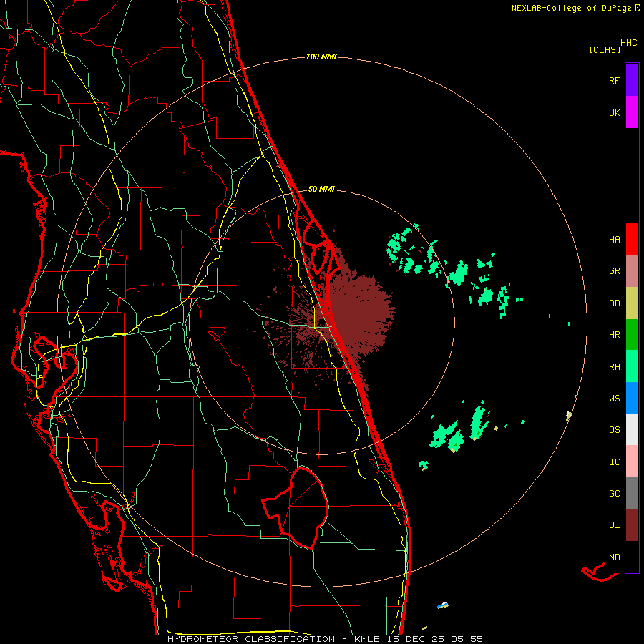The image size is (644, 644).
Task: Click the BI brown legend swatch
Action: pos(632,525)
